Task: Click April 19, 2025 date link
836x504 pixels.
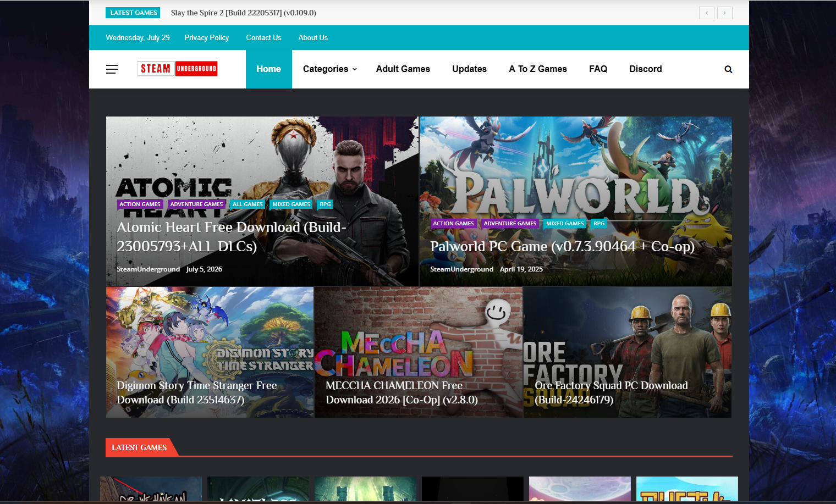Action: pos(521,269)
